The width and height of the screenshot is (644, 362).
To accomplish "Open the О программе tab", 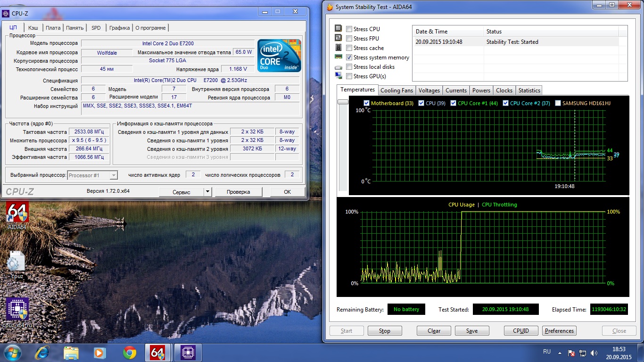I will 150,28.
